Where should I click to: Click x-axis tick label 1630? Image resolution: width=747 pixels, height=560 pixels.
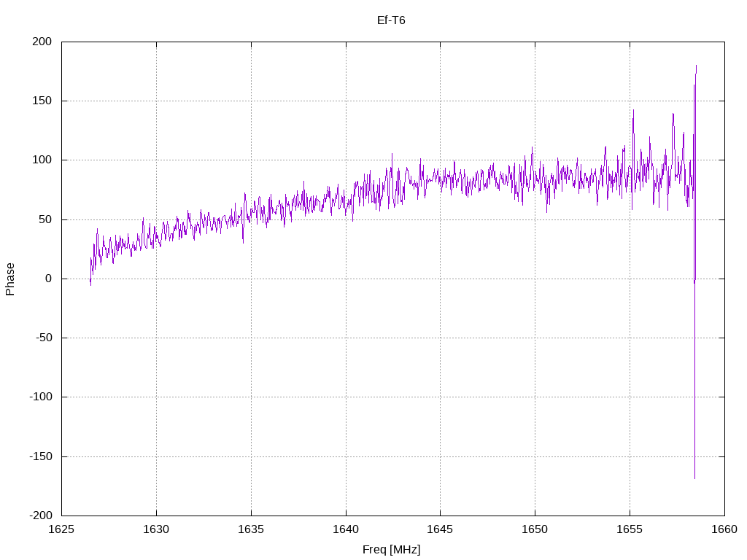point(156,529)
